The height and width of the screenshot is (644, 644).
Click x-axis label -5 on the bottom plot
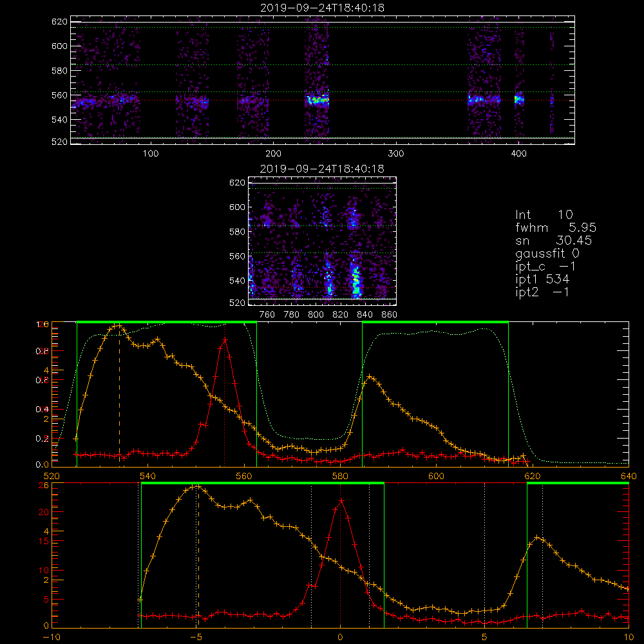click(196, 638)
